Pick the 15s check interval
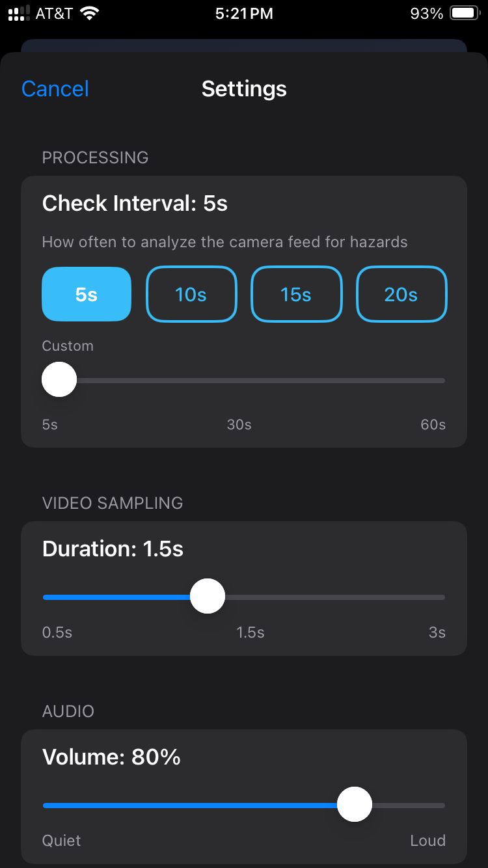 click(x=296, y=294)
